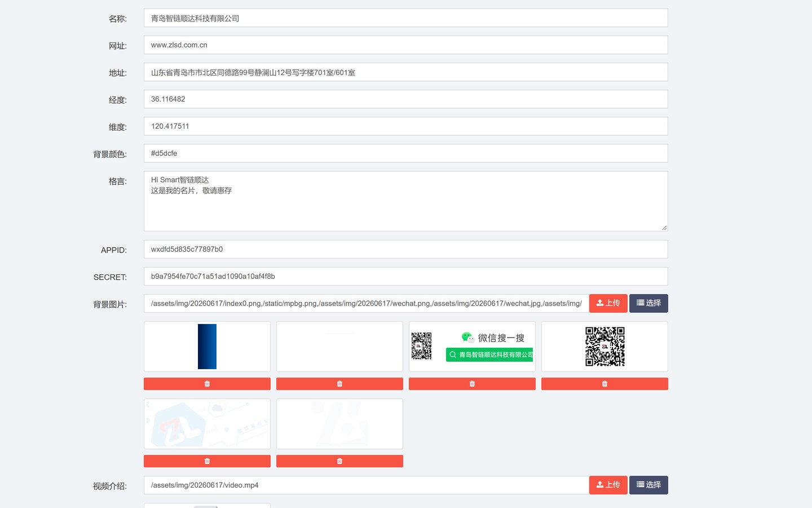Edit the website URL field
The width and height of the screenshot is (812, 508).
click(x=406, y=45)
